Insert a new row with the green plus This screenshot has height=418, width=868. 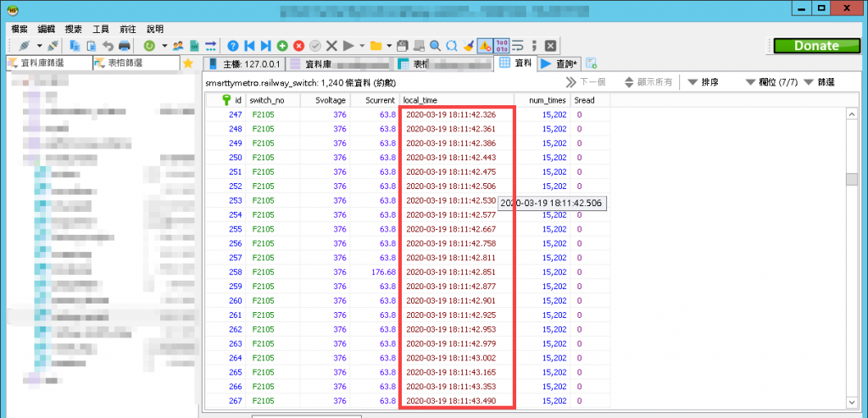point(282,46)
